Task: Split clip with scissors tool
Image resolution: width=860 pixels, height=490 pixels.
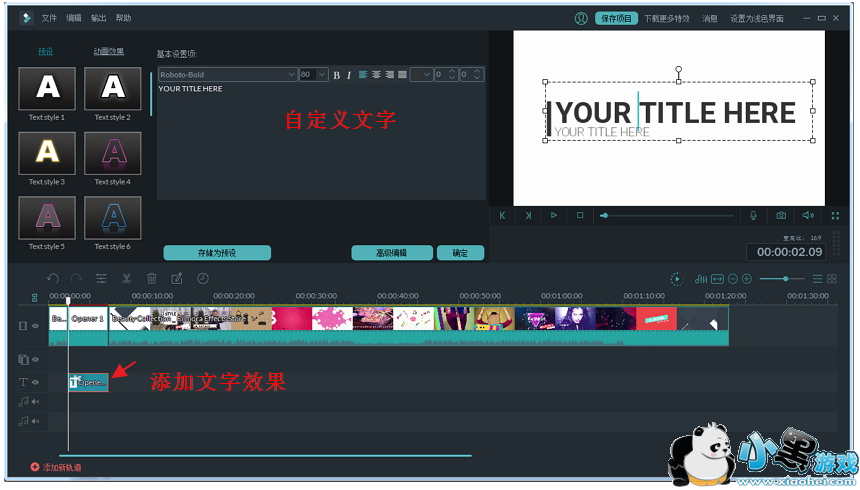Action: (x=127, y=279)
